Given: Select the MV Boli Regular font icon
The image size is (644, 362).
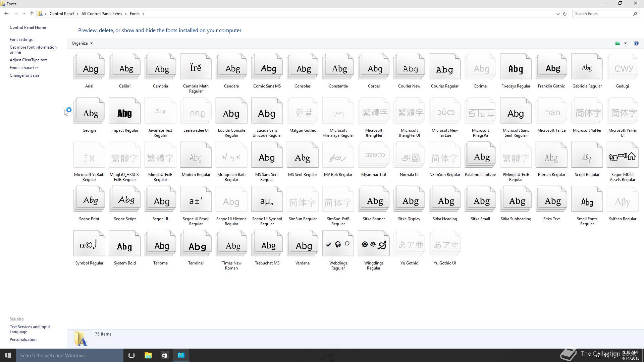Looking at the screenshot, I should pyautogui.click(x=338, y=155).
